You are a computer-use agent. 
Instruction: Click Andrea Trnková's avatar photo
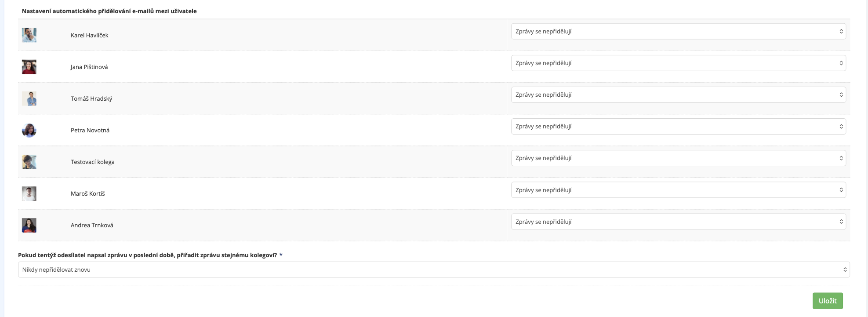coord(29,225)
